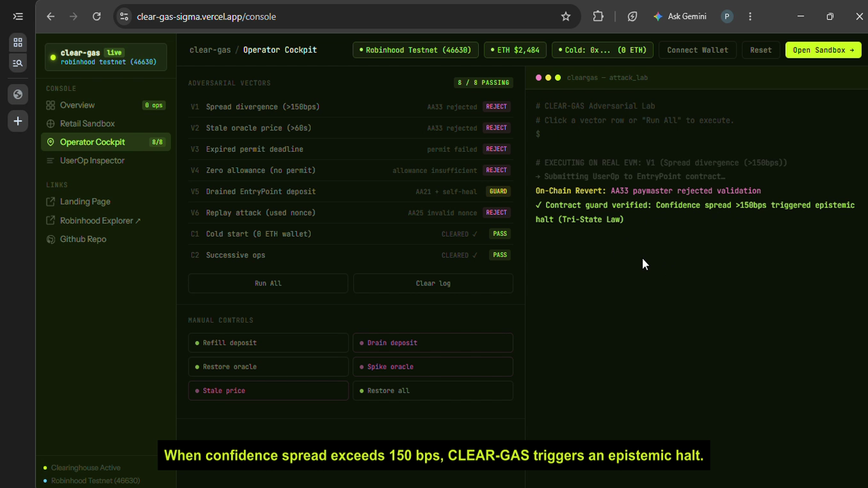Open the Ask Gemini assistant
The image size is (868, 488).
[679, 16]
